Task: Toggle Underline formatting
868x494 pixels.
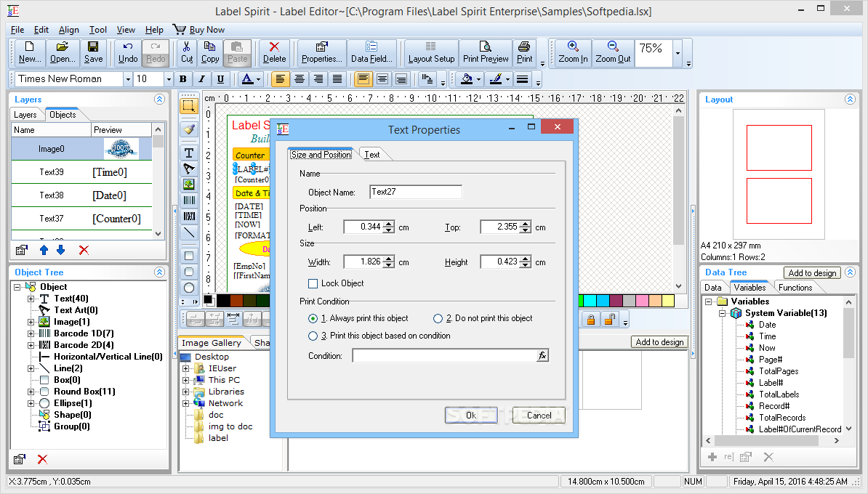Action: coord(220,79)
